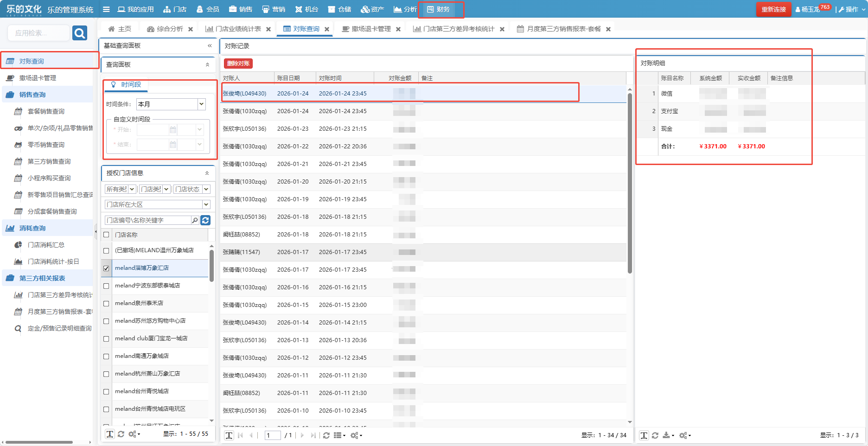
Task: Close the 综合分析 tab
Action: 191,29
